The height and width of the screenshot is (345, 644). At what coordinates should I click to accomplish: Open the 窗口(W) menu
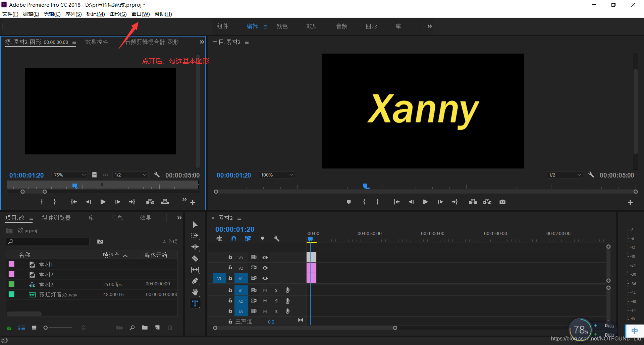pyautogui.click(x=141, y=14)
